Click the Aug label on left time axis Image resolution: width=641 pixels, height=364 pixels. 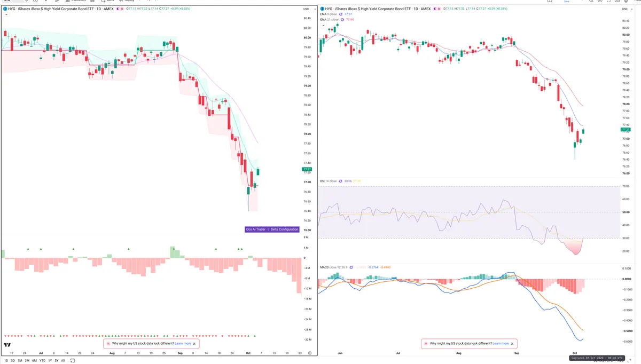point(112,353)
